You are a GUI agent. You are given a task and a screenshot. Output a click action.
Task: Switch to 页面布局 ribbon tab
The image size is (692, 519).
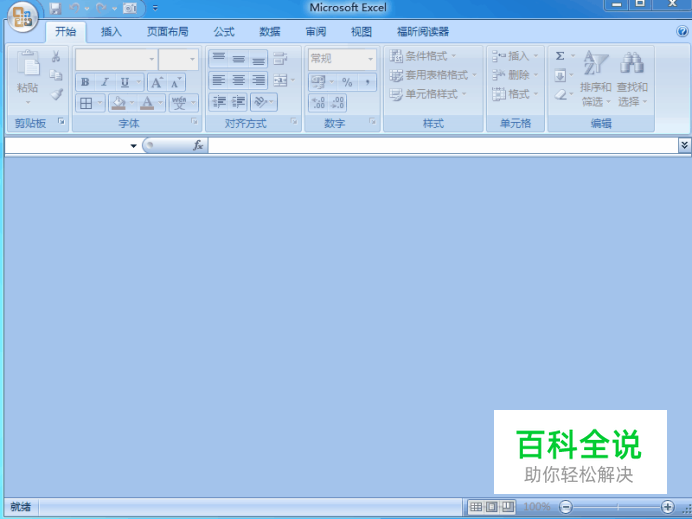(167, 32)
